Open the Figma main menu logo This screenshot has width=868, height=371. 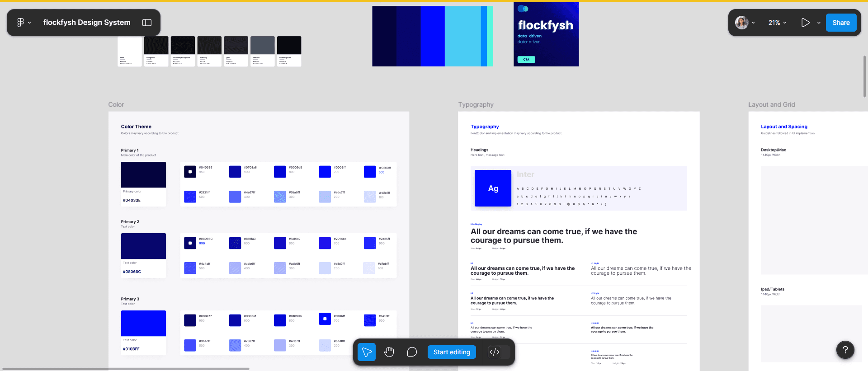20,23
